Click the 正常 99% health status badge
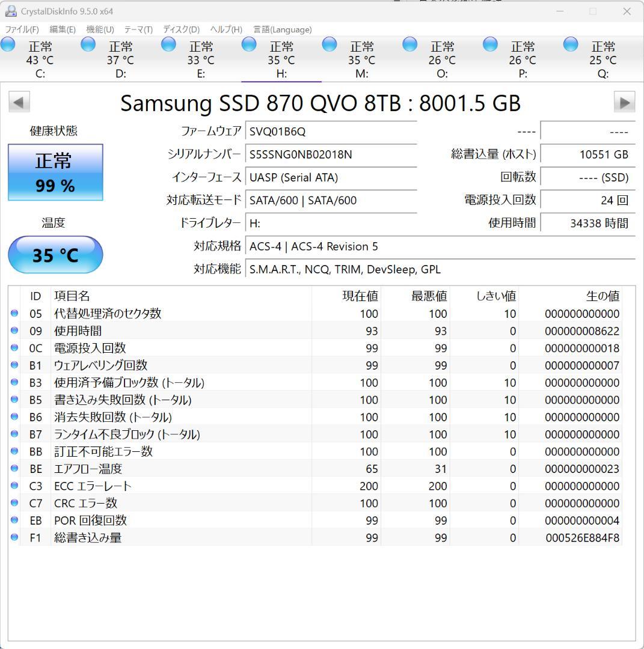The height and width of the screenshot is (649, 644). [x=55, y=172]
